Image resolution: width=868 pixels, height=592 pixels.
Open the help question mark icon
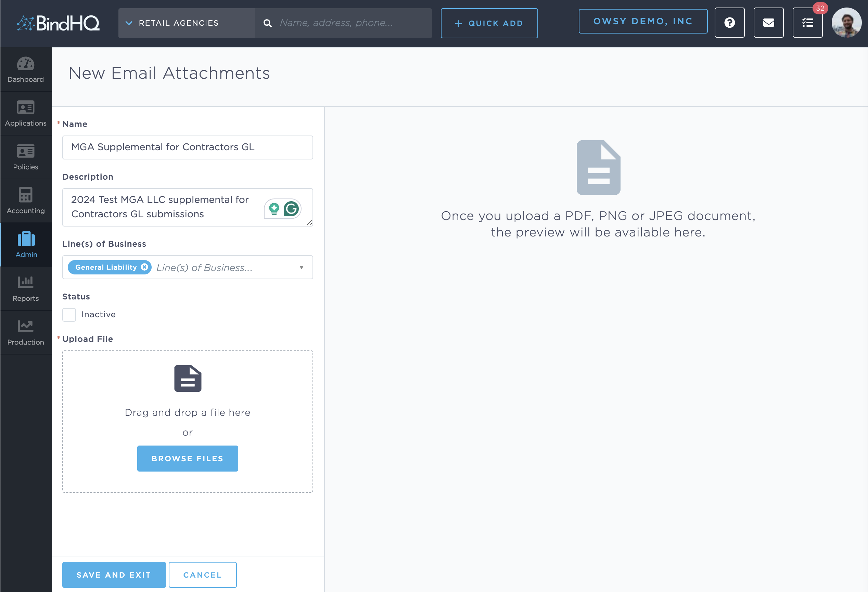pos(729,23)
